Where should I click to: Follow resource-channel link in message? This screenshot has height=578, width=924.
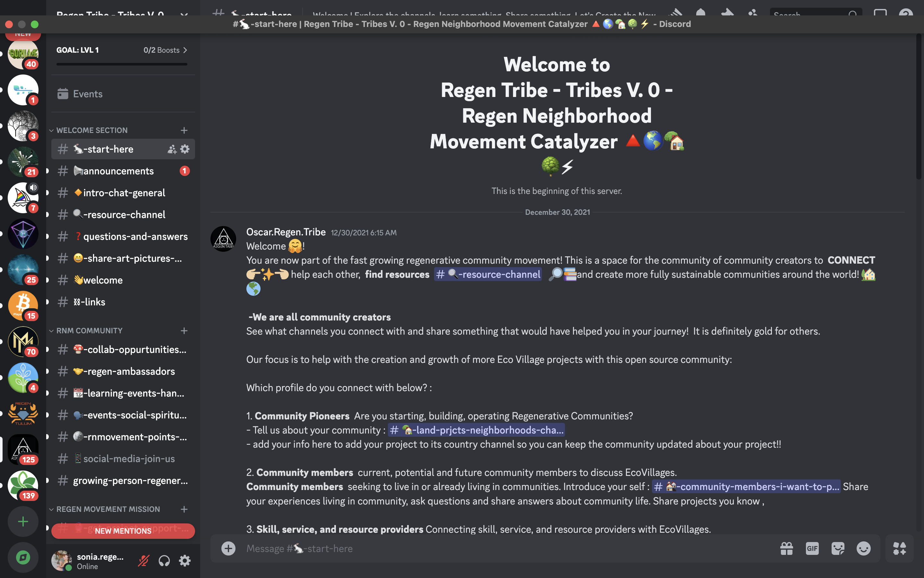[488, 274]
